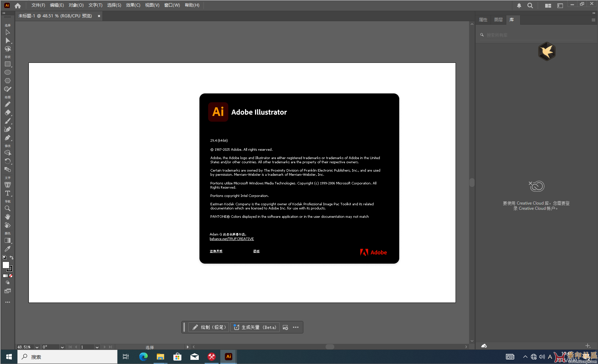598x364 pixels.
Task: Expand the collapsed toolbar double-arrow
Action: pos(4,13)
